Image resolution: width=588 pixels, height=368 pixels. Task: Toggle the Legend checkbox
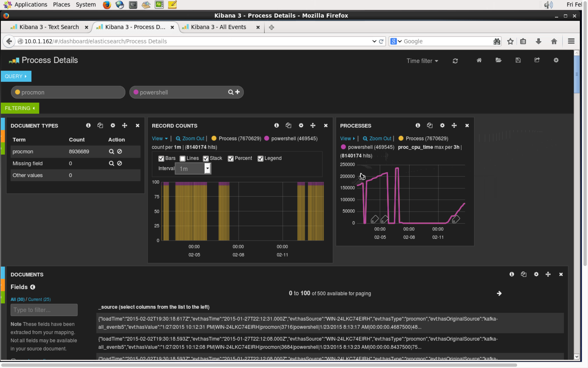tap(261, 159)
